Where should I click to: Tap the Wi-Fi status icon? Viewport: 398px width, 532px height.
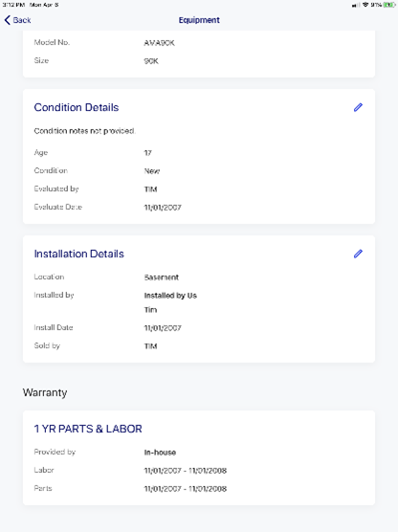365,5
